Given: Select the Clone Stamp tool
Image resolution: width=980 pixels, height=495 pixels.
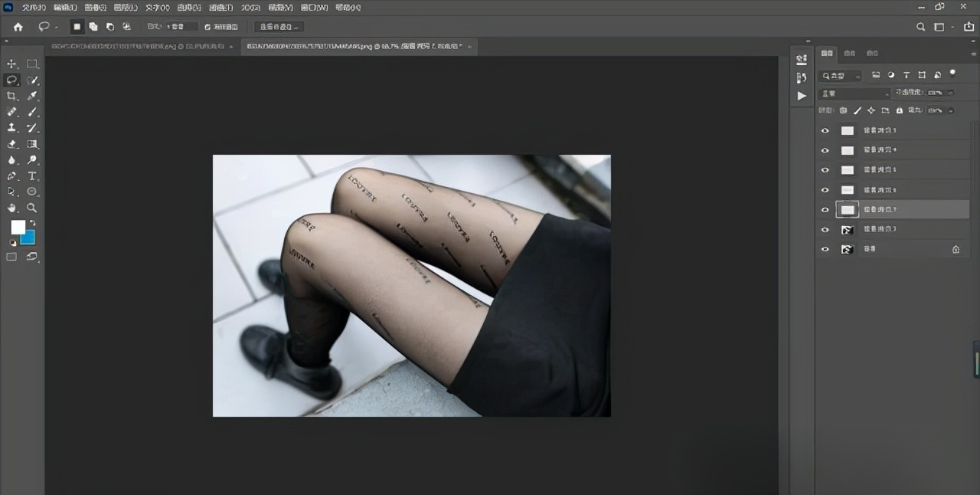Looking at the screenshot, I should click(11, 128).
